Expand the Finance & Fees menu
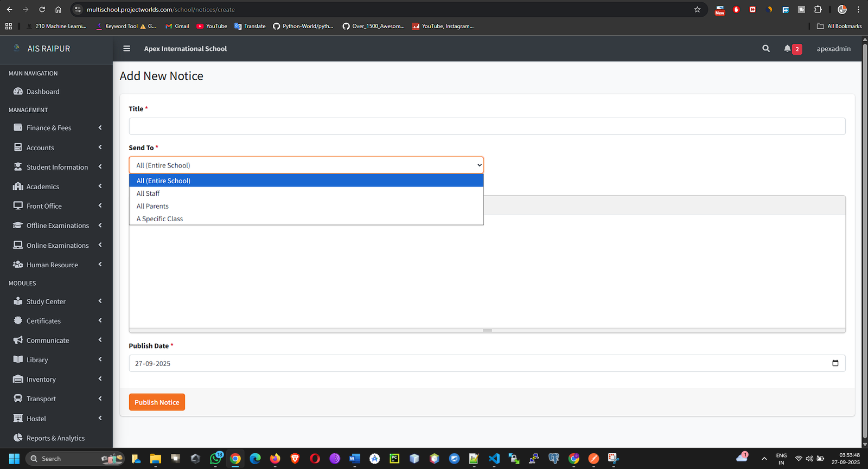This screenshot has width=868, height=469. (49, 128)
